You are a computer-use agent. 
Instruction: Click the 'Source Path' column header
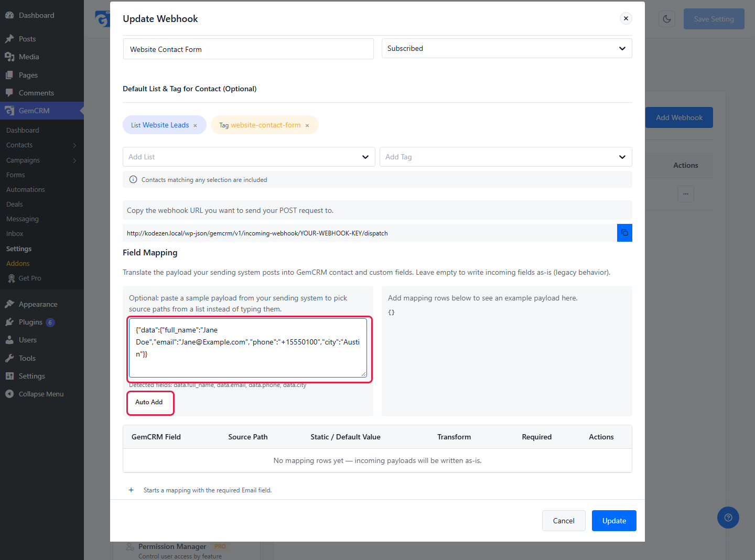(x=248, y=437)
